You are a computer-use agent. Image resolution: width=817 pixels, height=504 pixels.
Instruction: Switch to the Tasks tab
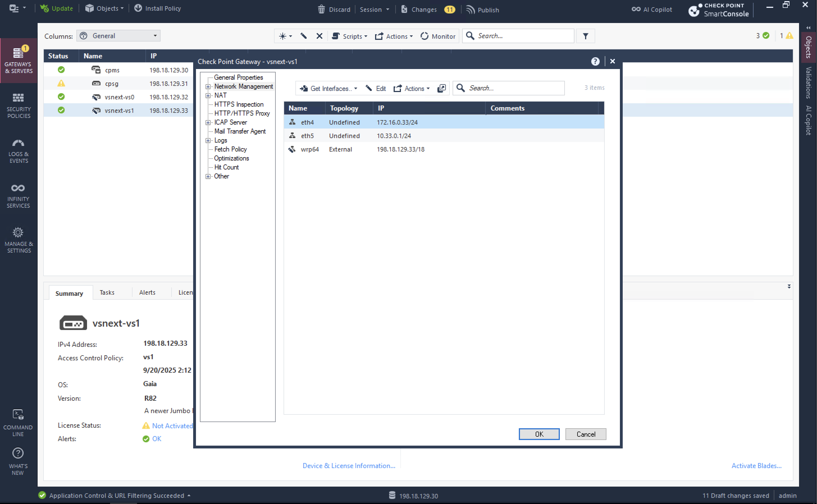point(107,292)
